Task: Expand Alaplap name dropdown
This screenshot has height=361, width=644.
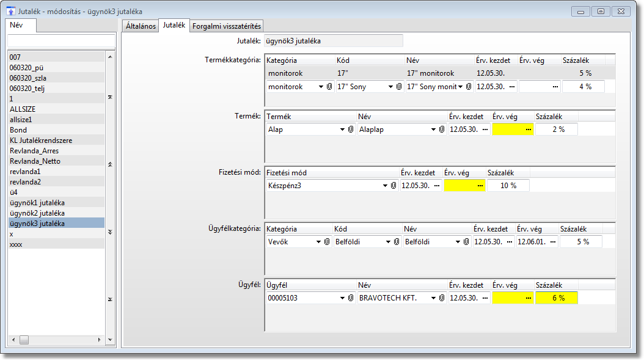Action: (433, 129)
